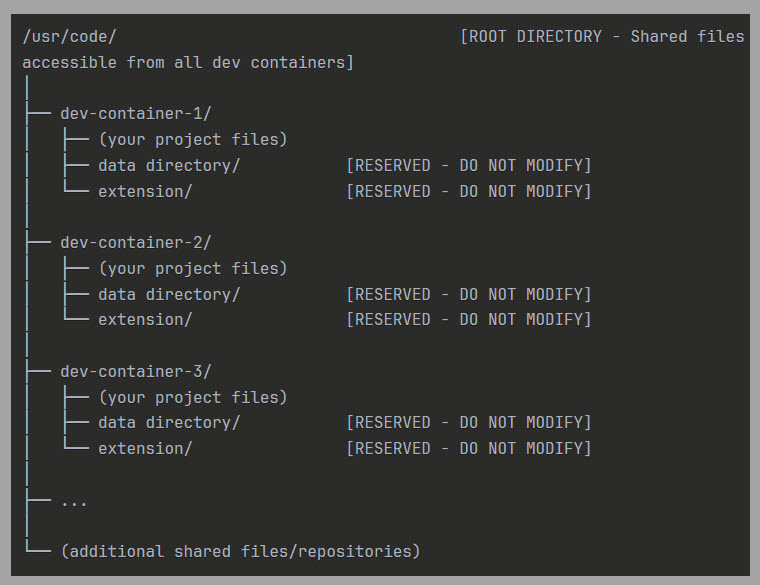Select project files under dev-container-1
This screenshot has width=760, height=585.
click(192, 140)
